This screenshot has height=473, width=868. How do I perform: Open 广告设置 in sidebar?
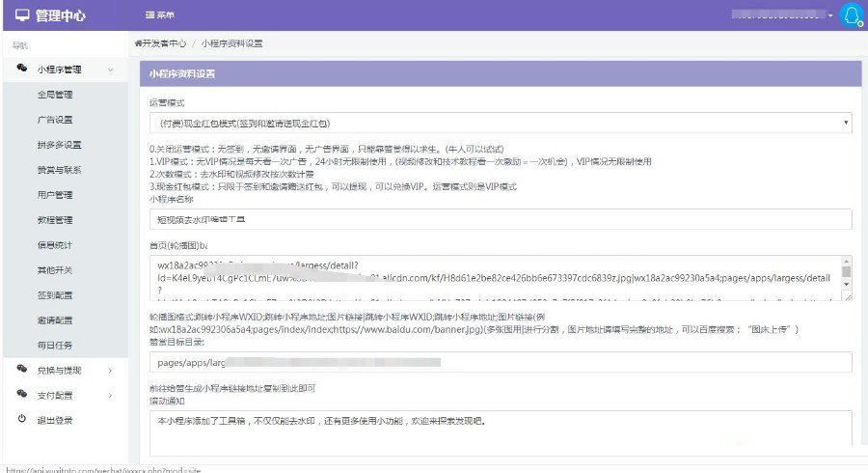pyautogui.click(x=55, y=120)
